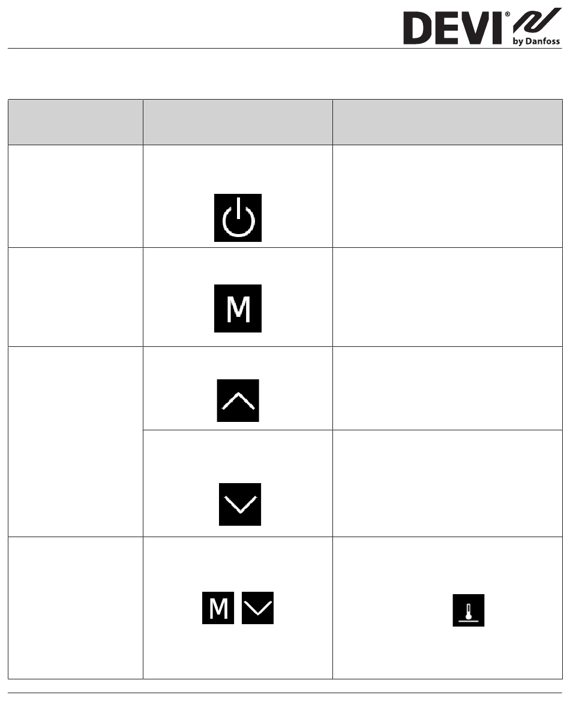Click blank description cell beside power icon
Viewport: 570px width, 728px height.
click(x=448, y=196)
